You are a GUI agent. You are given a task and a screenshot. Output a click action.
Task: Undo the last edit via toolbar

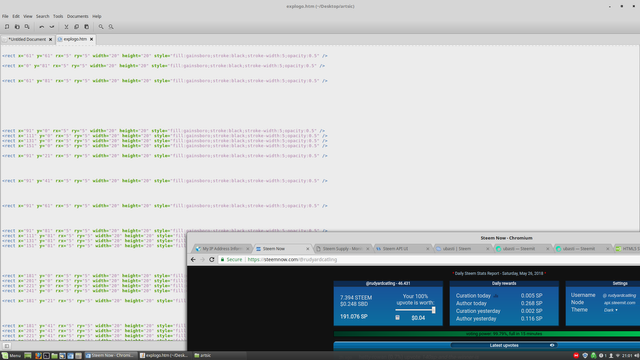[42, 27]
